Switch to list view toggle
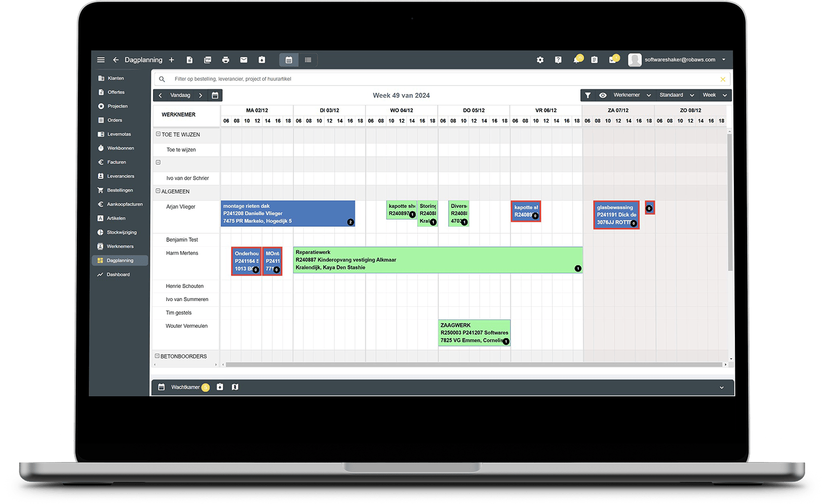 tap(308, 60)
